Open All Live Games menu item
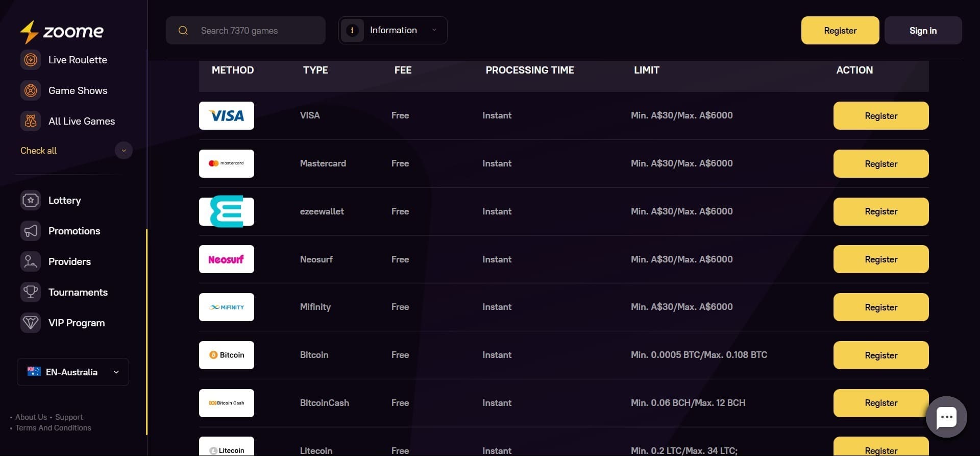Viewport: 980px width, 456px height. pyautogui.click(x=81, y=121)
